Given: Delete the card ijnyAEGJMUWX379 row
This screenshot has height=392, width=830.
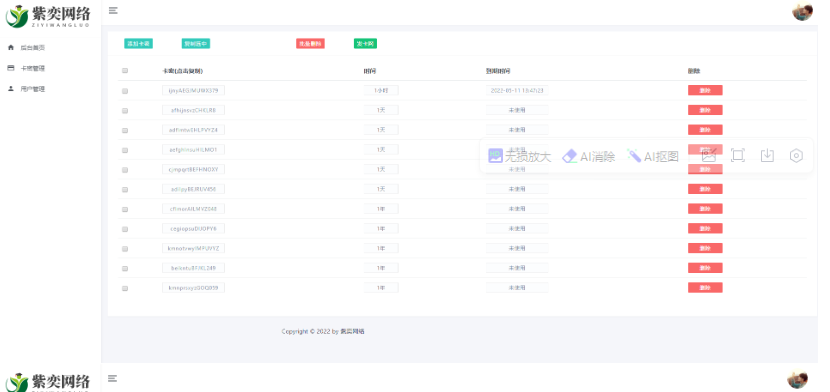Looking at the screenshot, I should pos(705,90).
